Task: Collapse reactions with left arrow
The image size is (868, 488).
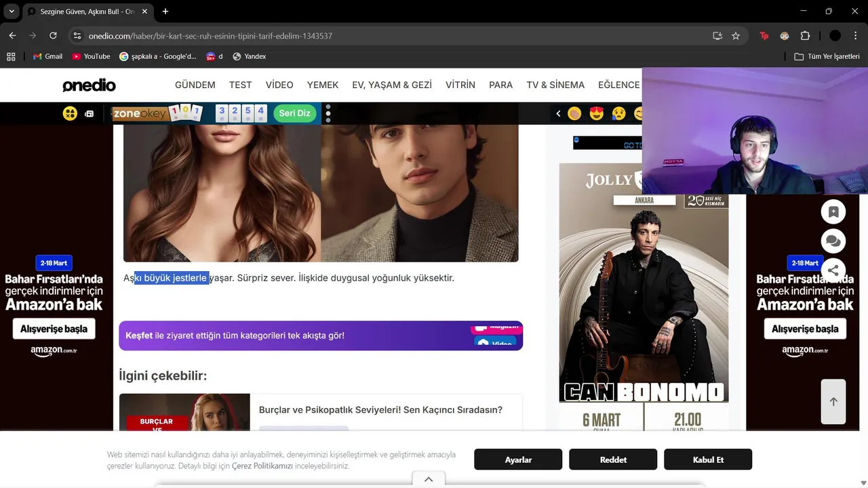Action: click(558, 113)
